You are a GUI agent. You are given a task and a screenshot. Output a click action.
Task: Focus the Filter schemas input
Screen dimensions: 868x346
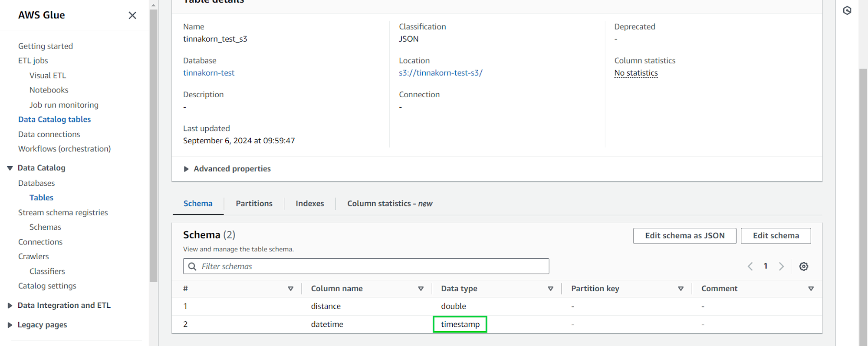[x=366, y=266]
